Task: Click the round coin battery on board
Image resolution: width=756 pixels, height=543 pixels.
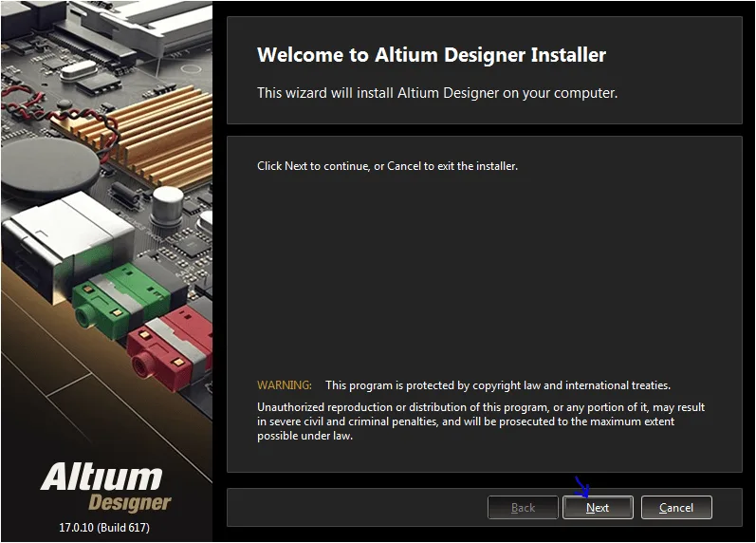Action: coord(49,166)
